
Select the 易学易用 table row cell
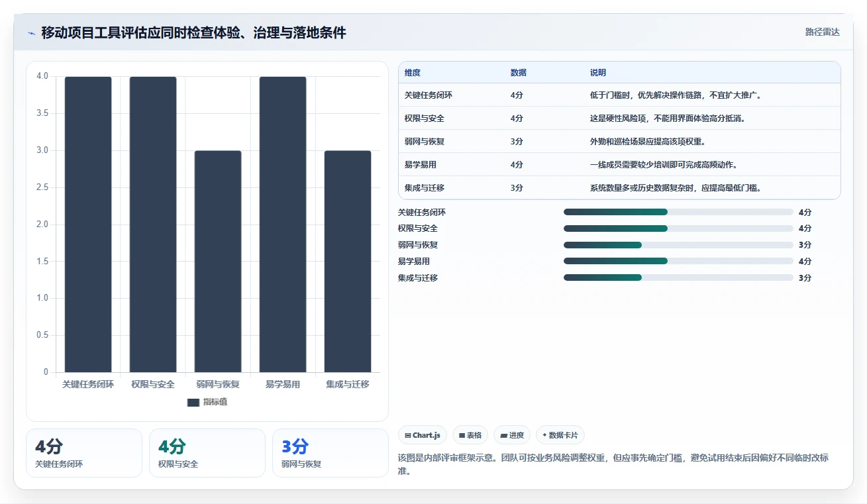pyautogui.click(x=421, y=165)
